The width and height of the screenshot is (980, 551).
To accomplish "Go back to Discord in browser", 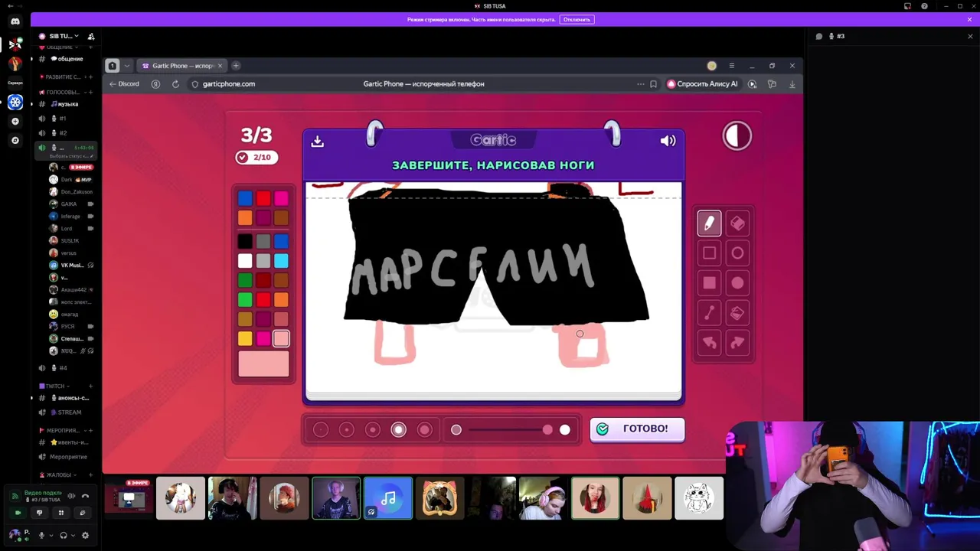I will click(124, 84).
